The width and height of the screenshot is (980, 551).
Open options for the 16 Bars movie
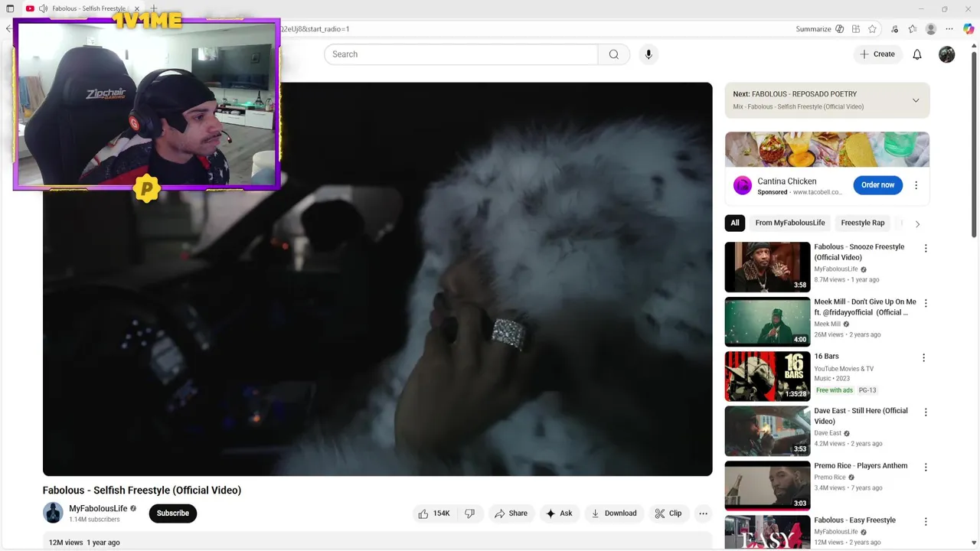click(x=924, y=357)
